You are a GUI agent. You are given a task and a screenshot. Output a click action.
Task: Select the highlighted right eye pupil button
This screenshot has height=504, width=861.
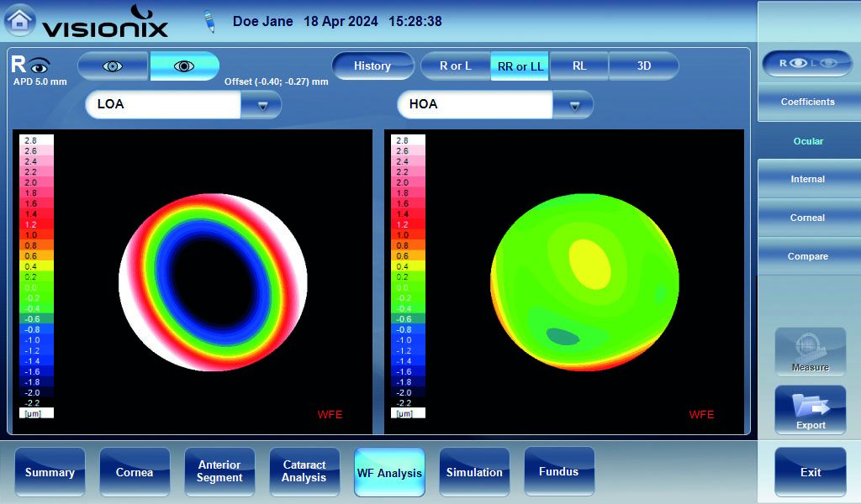point(184,66)
